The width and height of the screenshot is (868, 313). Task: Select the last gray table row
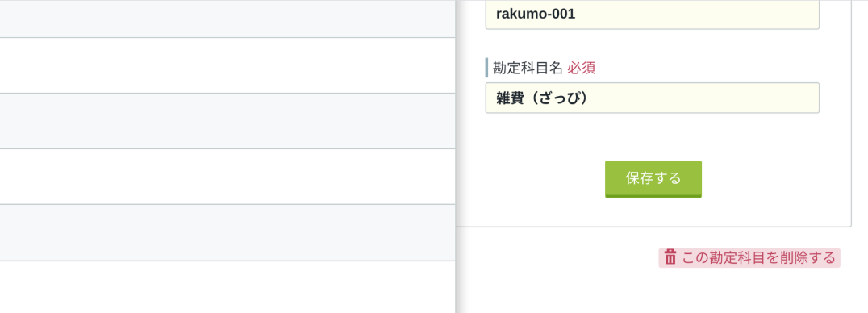(227, 232)
